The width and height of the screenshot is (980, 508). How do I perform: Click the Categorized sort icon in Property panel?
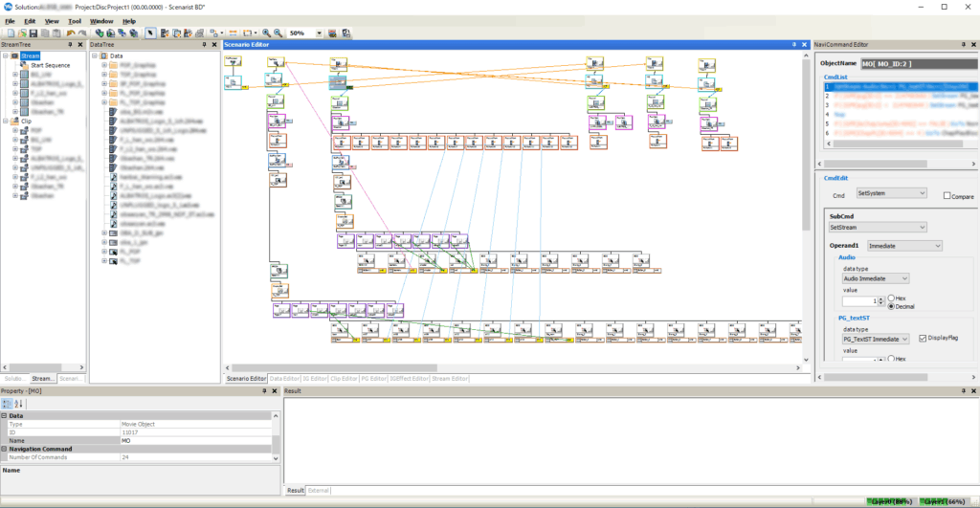coord(7,404)
